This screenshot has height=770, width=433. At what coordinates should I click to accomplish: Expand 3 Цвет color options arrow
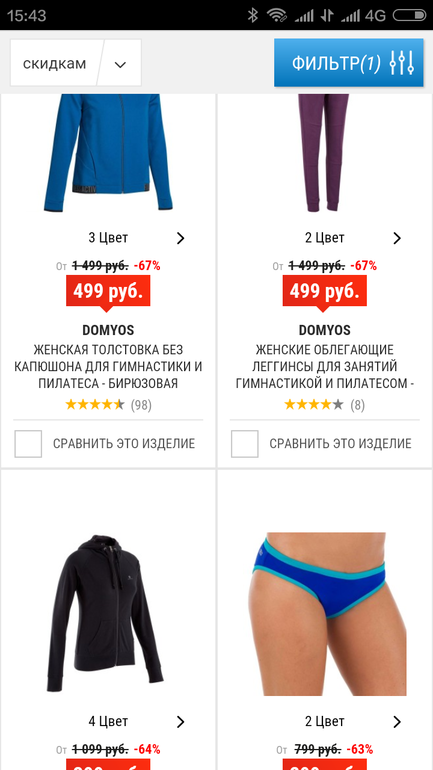click(181, 238)
